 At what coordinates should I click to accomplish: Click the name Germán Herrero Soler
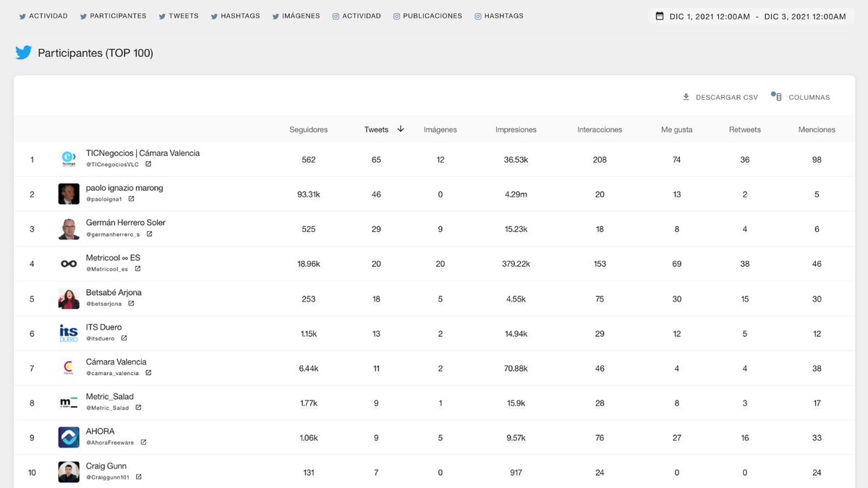(x=126, y=223)
